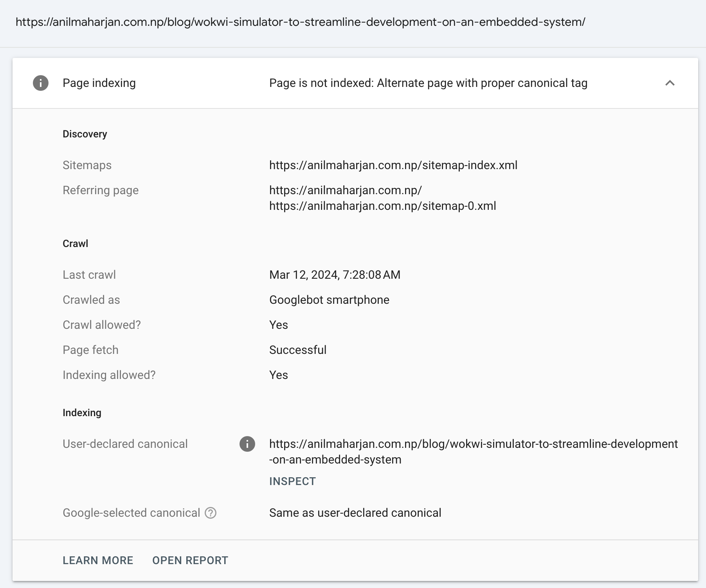Image resolution: width=706 pixels, height=588 pixels.
Task: Click the Referring page label
Action: click(x=101, y=190)
